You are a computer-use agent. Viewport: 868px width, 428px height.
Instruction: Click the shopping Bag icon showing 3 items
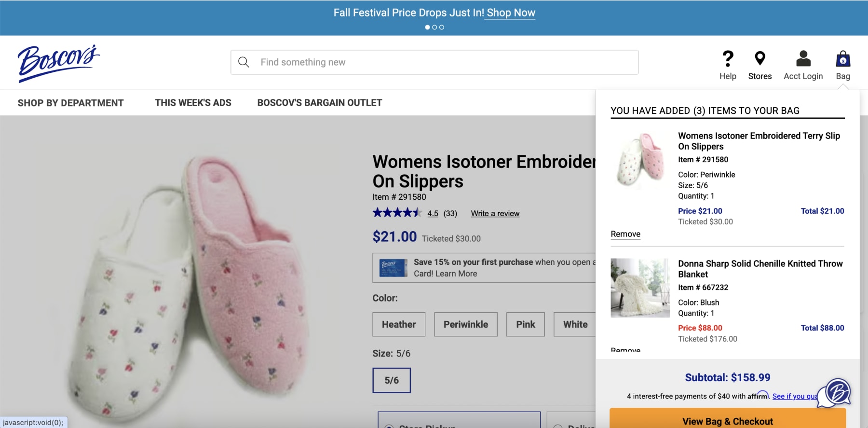(842, 60)
